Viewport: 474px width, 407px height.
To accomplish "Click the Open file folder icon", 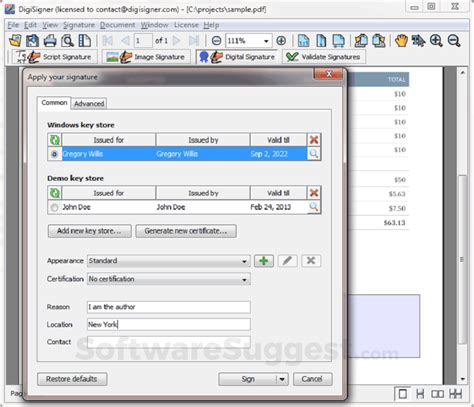I will (x=15, y=41).
